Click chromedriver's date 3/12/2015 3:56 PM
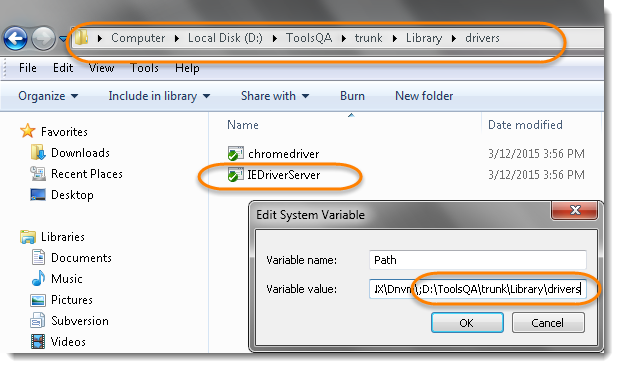This screenshot has width=619, height=368. (536, 154)
